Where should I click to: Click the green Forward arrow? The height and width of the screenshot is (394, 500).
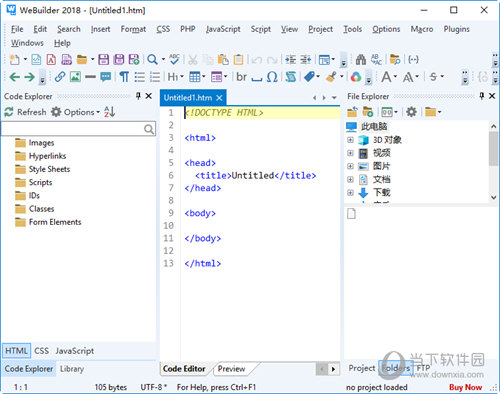pyautogui.click(x=29, y=77)
